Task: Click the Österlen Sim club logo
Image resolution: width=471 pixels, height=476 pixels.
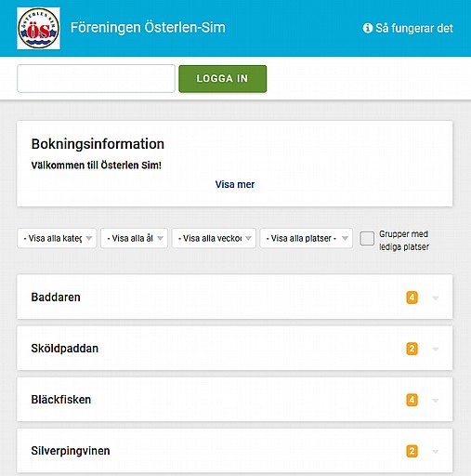Action: pyautogui.click(x=38, y=29)
